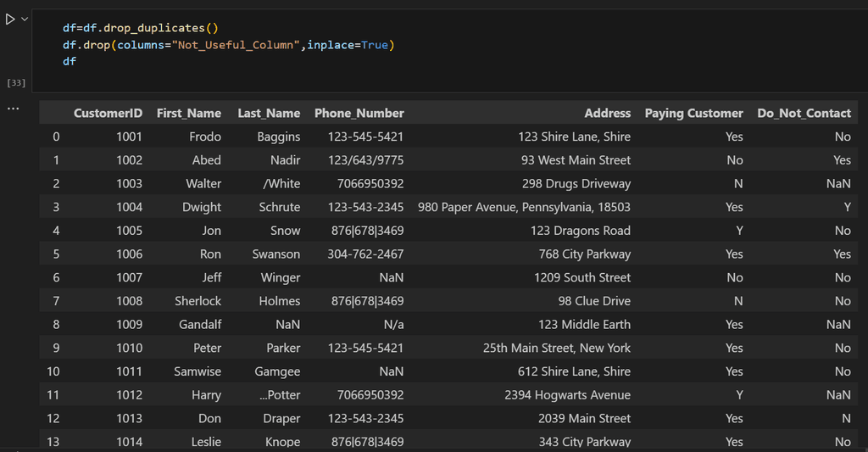Select the last name Parker cell

pos(283,348)
